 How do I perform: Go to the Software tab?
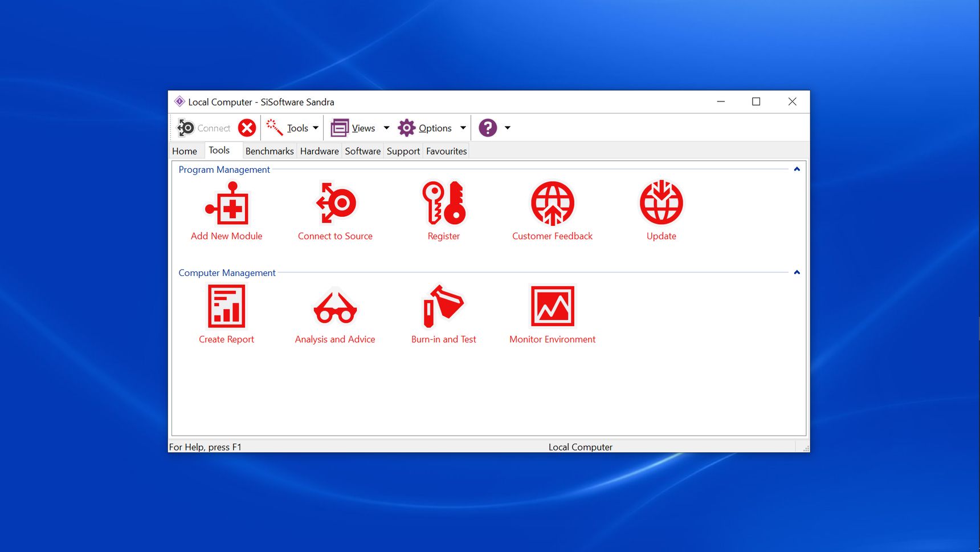point(363,151)
